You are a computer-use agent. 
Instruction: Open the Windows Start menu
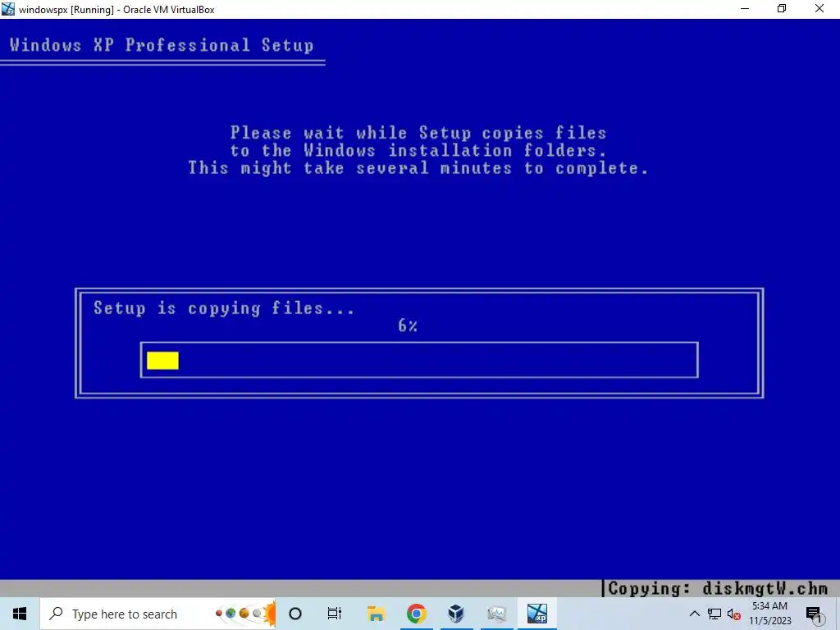(20, 614)
